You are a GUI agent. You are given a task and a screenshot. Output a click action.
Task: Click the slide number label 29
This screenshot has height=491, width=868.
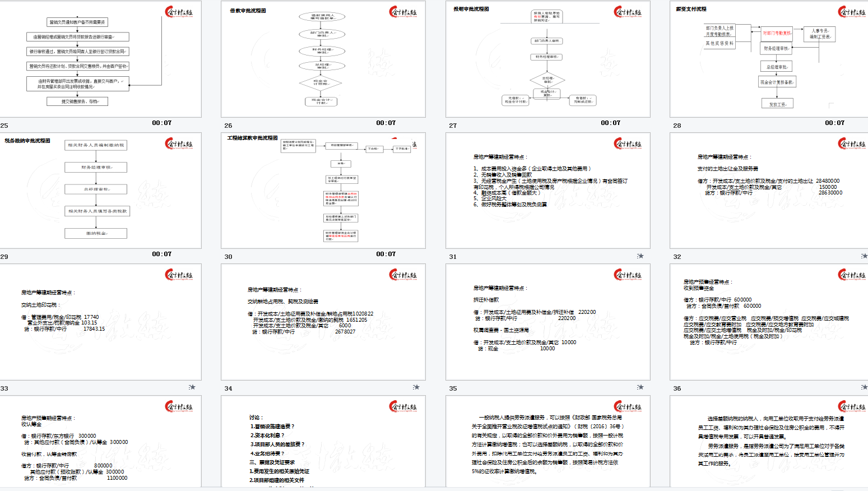(x=4, y=257)
